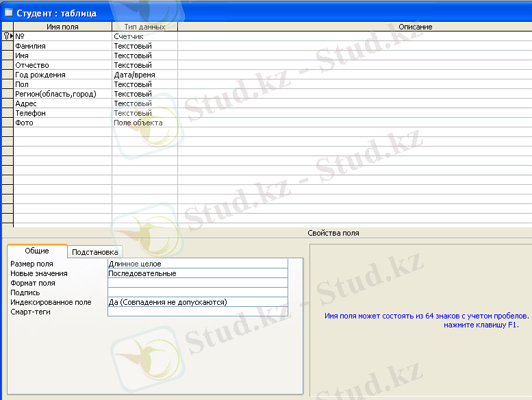Click the Тип данных column header
Screen dimensions: 532x400
tap(144, 27)
